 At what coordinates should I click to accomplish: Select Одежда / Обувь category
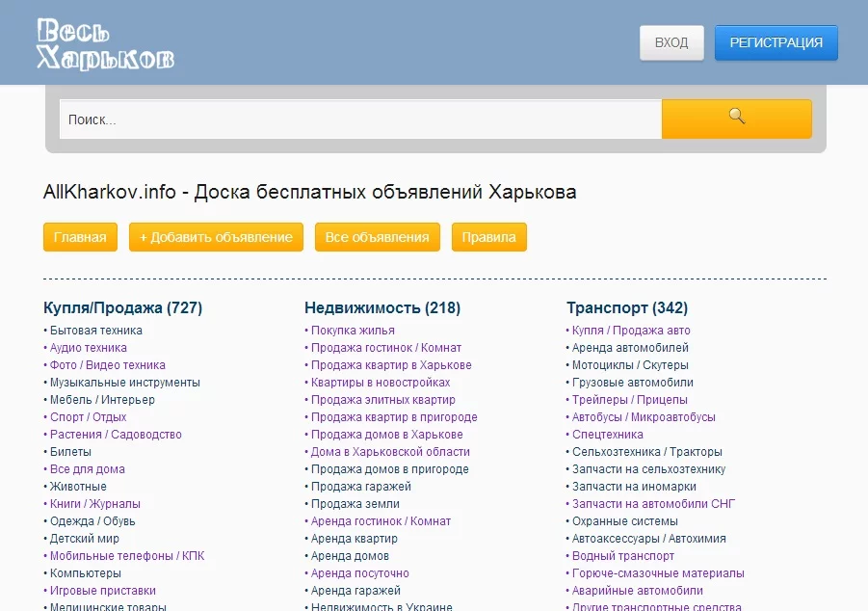pos(92,521)
